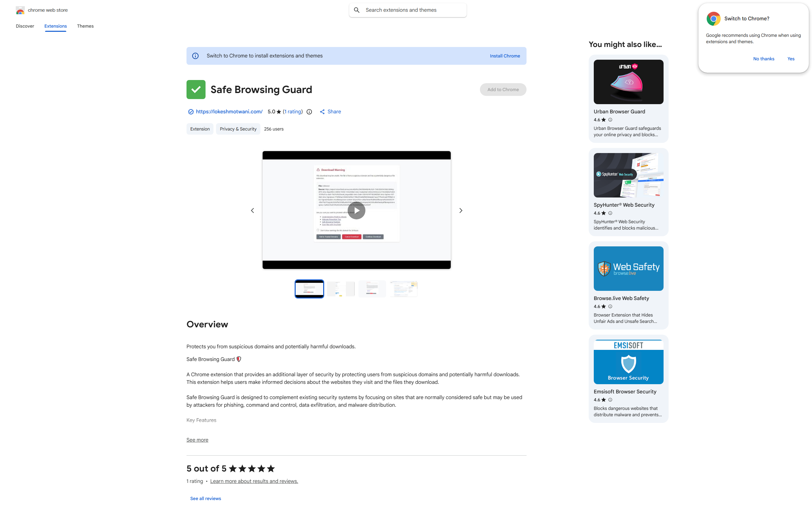Go to previous screenshot with left arrow
Image resolution: width=812 pixels, height=508 pixels.
click(252, 210)
